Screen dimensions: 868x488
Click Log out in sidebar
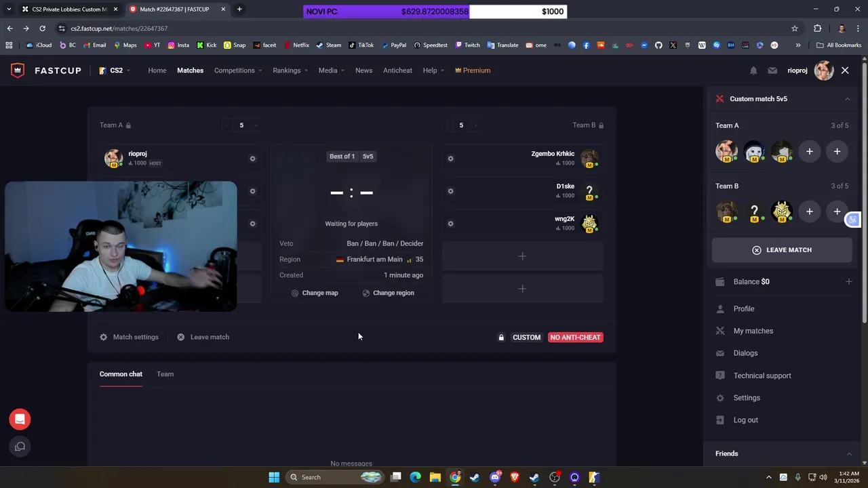(x=745, y=420)
